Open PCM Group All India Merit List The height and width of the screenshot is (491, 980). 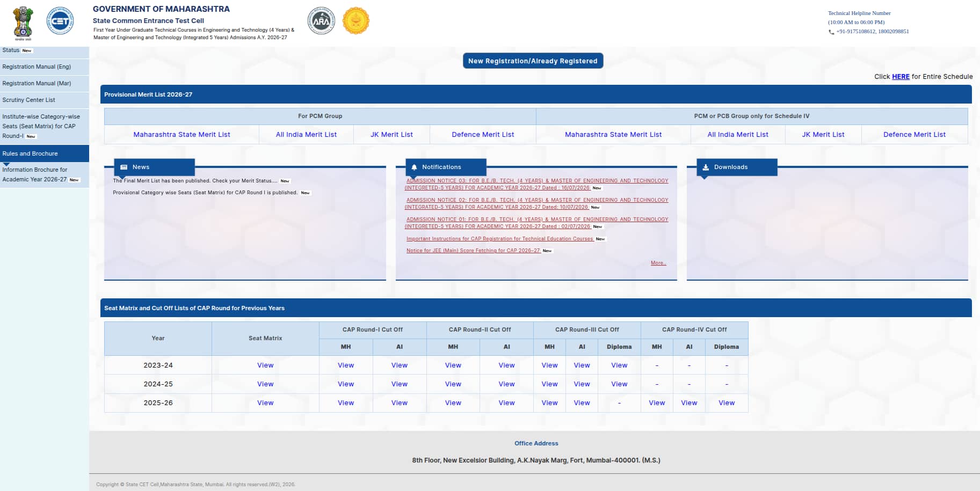(x=306, y=135)
